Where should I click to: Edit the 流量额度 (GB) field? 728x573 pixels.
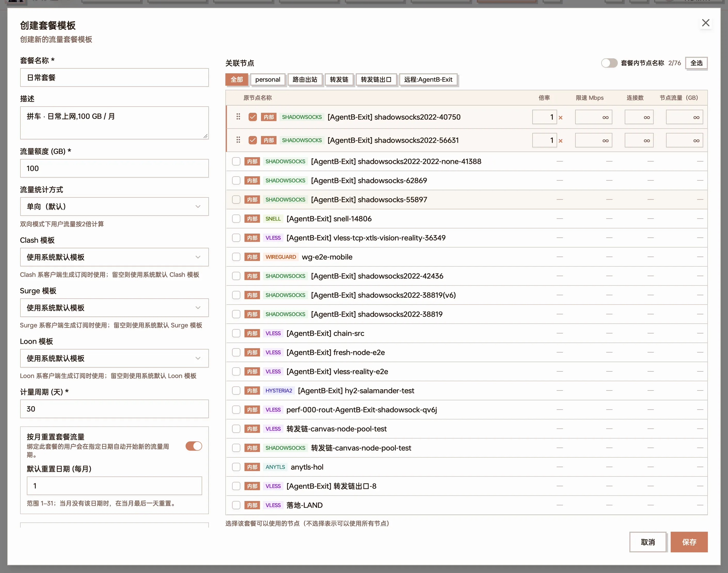coord(114,168)
